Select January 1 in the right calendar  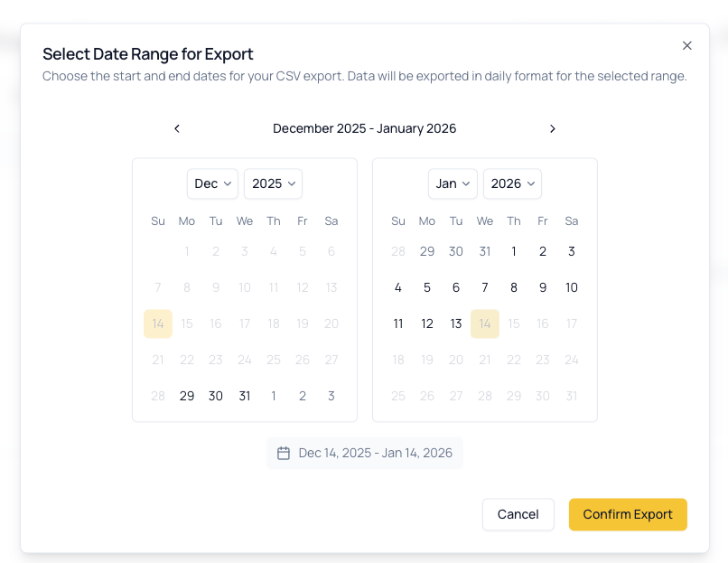pyautogui.click(x=514, y=251)
